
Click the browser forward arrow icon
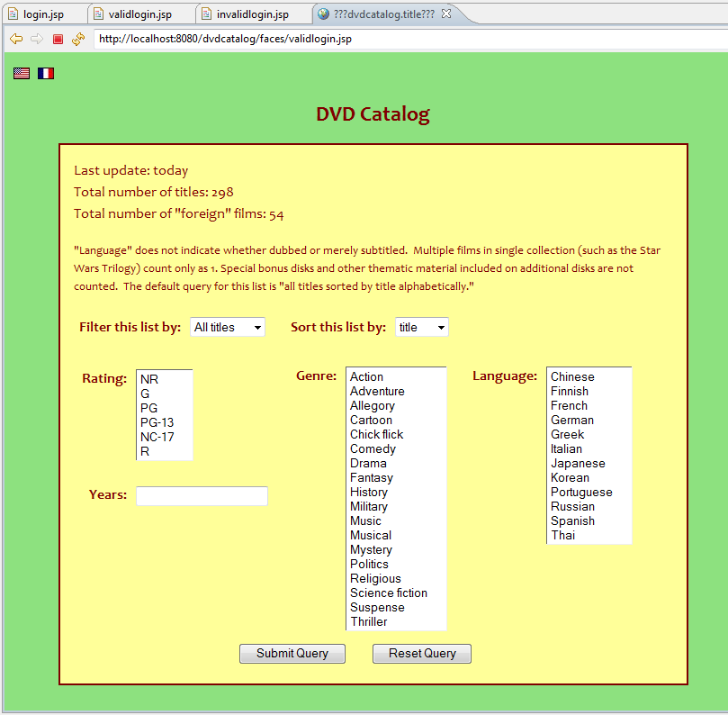[37, 39]
